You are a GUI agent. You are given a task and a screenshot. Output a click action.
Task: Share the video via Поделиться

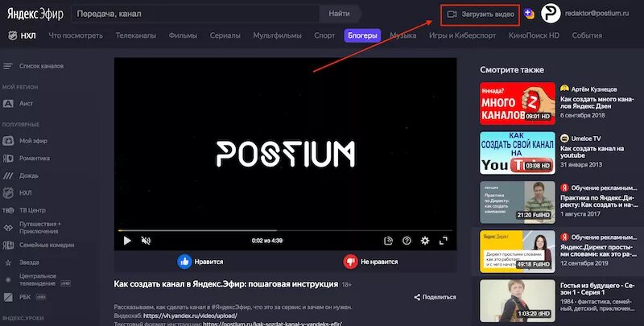click(435, 297)
